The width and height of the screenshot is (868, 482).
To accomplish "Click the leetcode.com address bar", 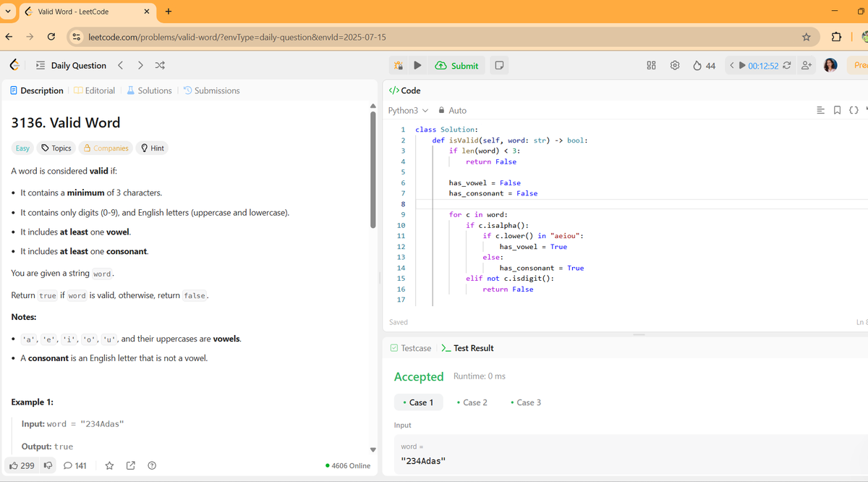I will pos(441,36).
